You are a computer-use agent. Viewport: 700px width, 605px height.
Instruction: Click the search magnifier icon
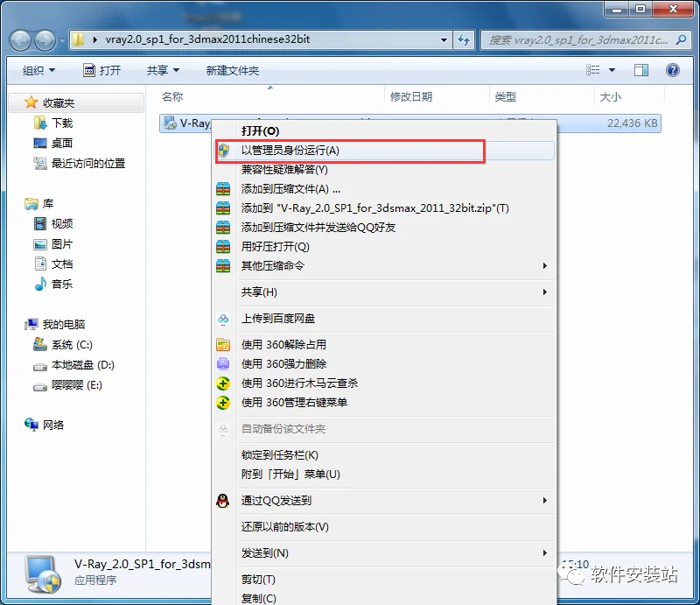(681, 39)
